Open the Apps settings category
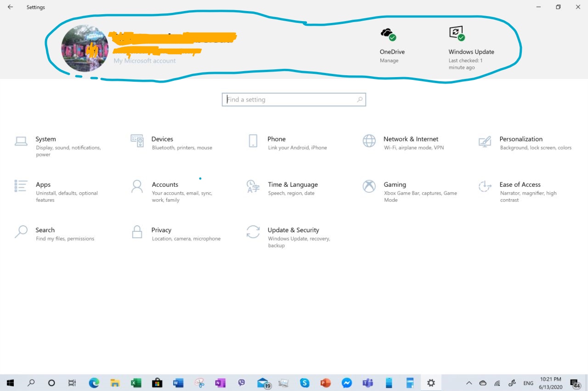This screenshot has width=588, height=391. pyautogui.click(x=57, y=191)
